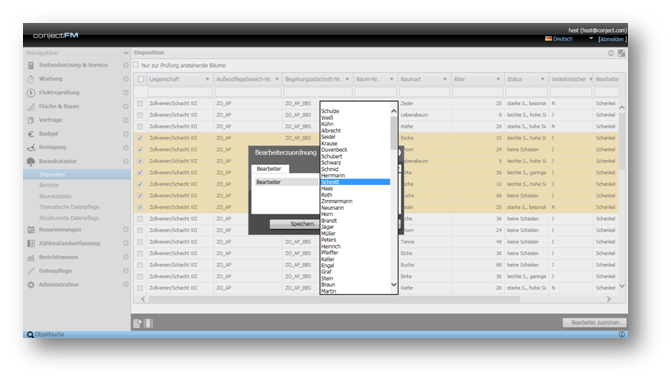Click the info icon in Disposition header
Image resolution: width=671 pixels, height=381 pixels.
611,53
